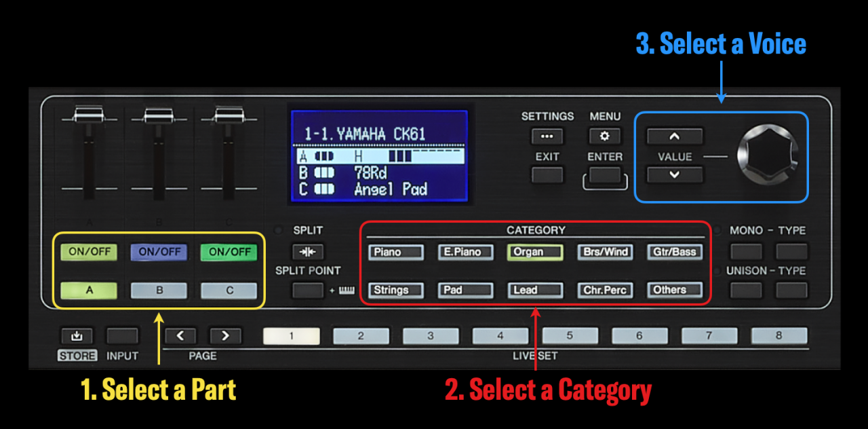This screenshot has width=868, height=429.
Task: Select the Brs/Wind category
Action: [604, 252]
